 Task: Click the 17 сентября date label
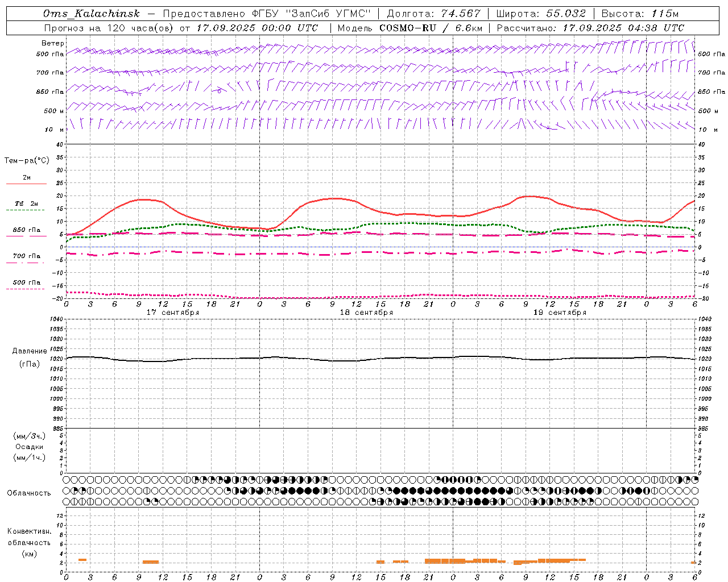click(x=173, y=313)
